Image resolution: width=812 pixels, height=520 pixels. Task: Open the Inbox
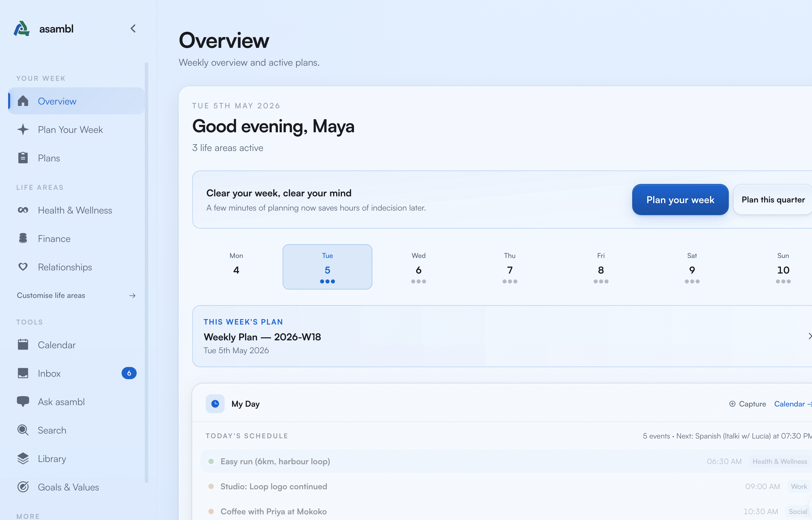pyautogui.click(x=77, y=373)
